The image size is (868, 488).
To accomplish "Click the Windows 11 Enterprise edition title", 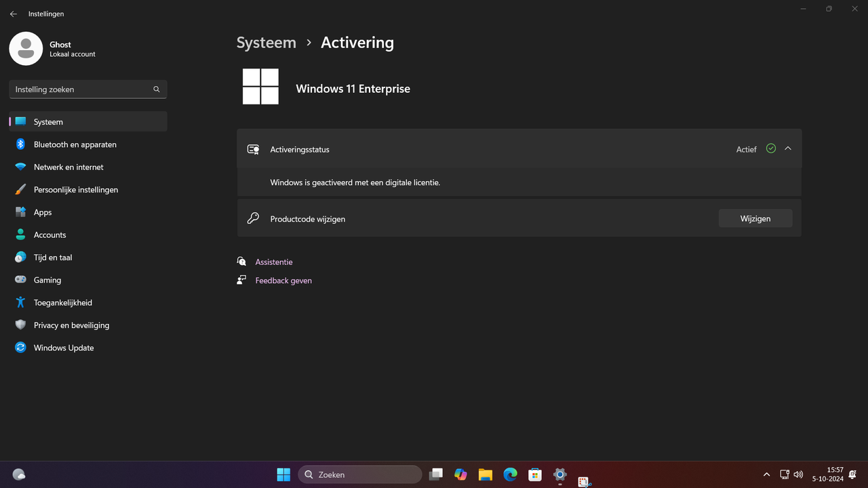I will coord(353,89).
